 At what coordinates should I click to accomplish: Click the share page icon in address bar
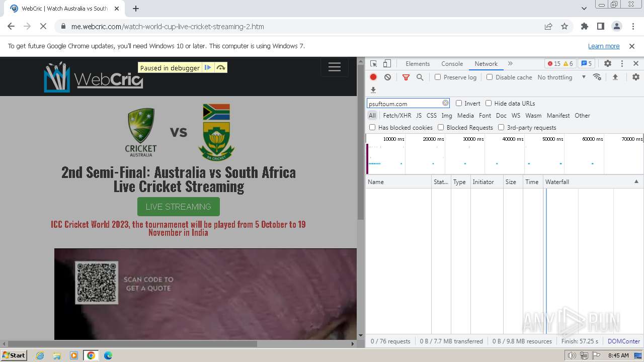pos(548,27)
